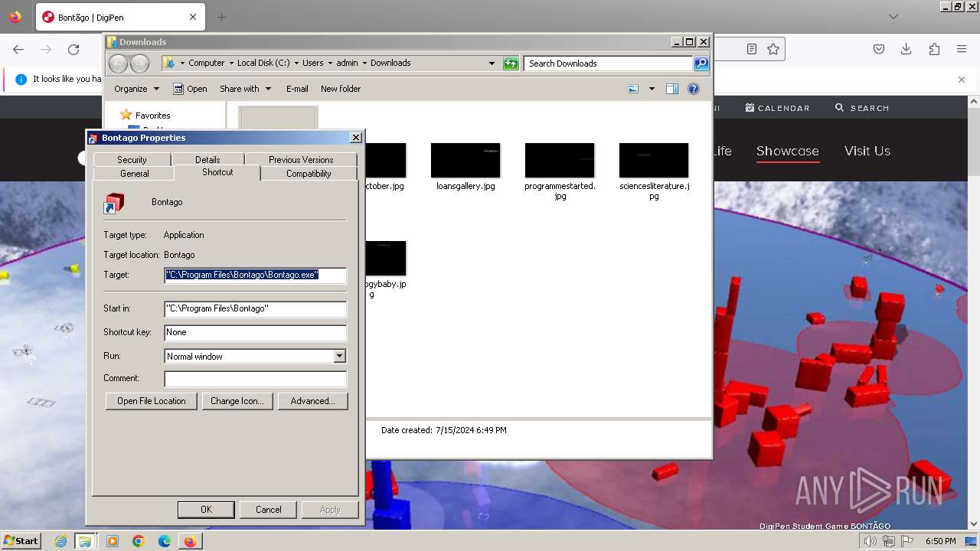Expand the Explorer address bar history dropdown
980x551 pixels.
pos(492,64)
